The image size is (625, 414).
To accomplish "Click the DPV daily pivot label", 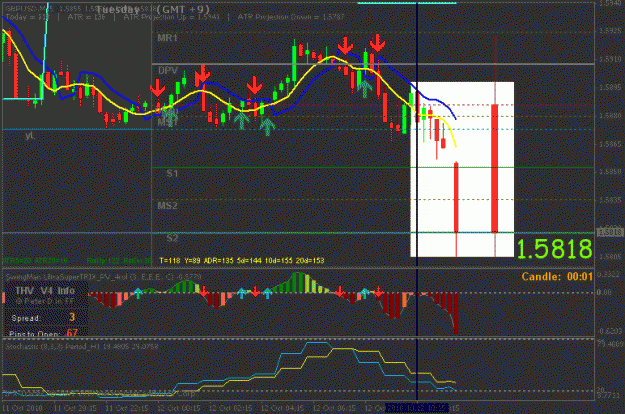I will 168,71.
